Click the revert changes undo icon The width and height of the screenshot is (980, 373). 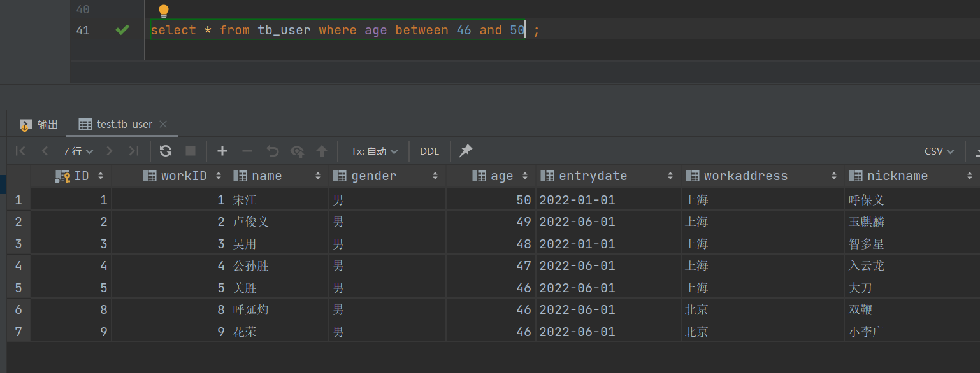(x=273, y=151)
